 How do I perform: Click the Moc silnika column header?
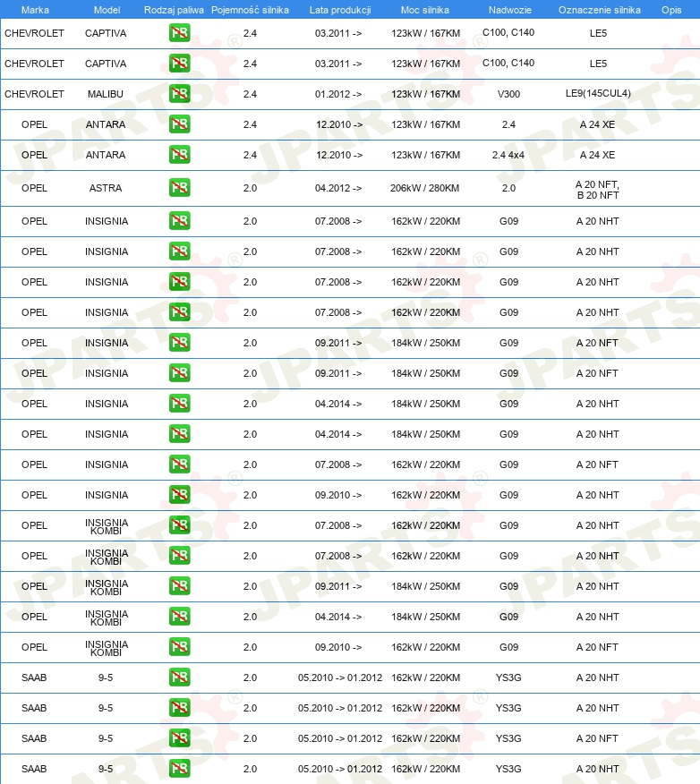pos(425,10)
